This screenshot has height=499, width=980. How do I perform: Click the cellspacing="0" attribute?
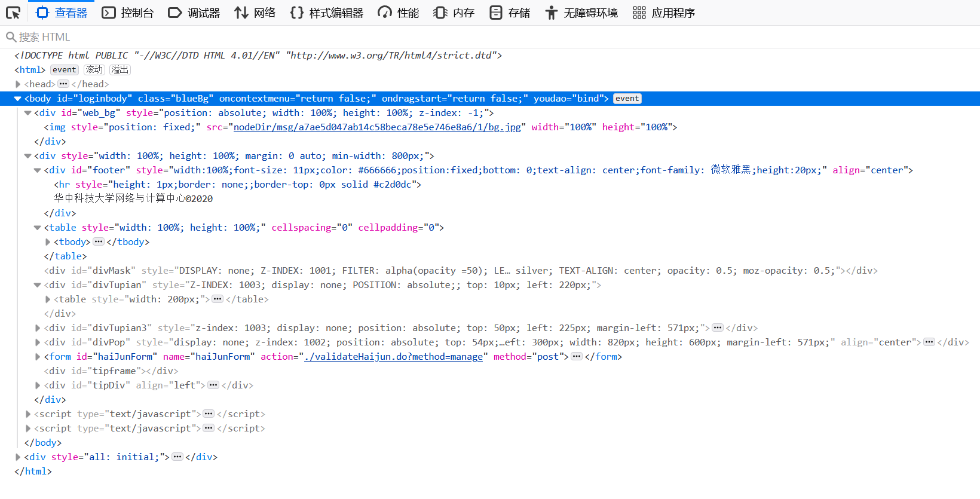[312, 228]
